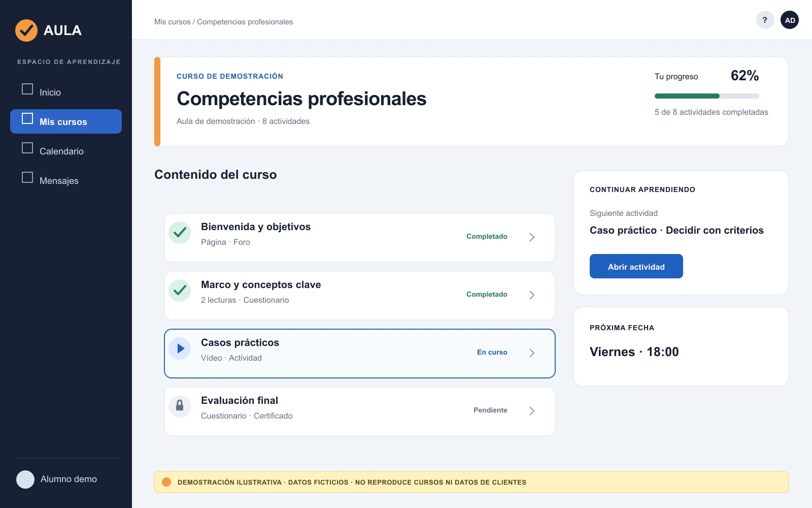This screenshot has width=812, height=508.
Task: Click the CURSO DE DEMOSTRACIÓN label
Action: point(230,76)
